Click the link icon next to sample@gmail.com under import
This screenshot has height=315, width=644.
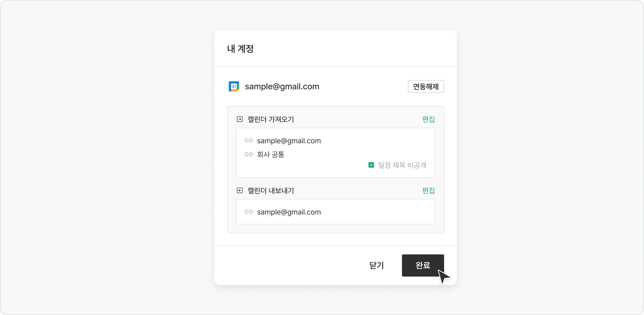click(x=249, y=141)
